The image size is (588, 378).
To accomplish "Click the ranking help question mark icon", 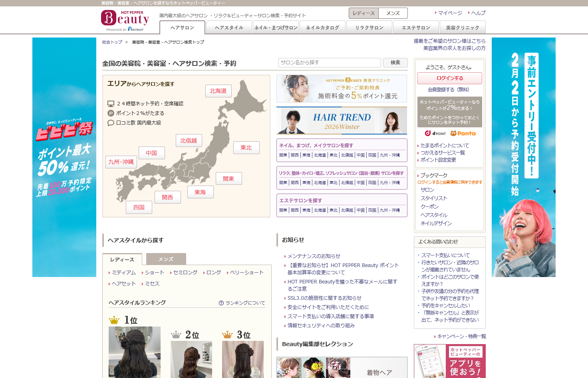I will click(x=221, y=303).
